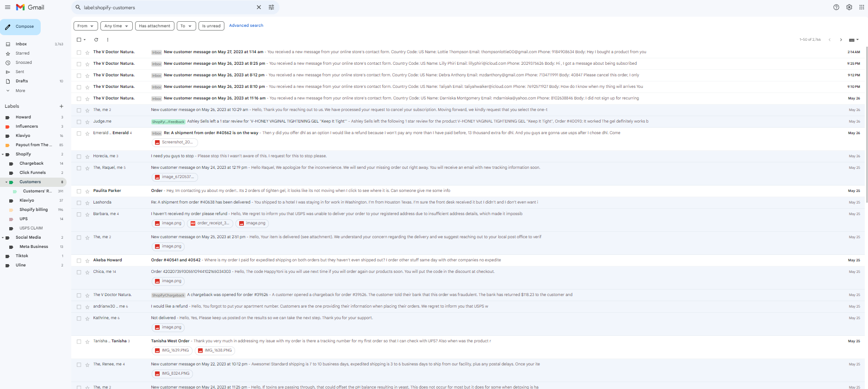Image resolution: width=868 pixels, height=389 pixels.
Task: Open the Settings gear icon
Action: tap(849, 7)
